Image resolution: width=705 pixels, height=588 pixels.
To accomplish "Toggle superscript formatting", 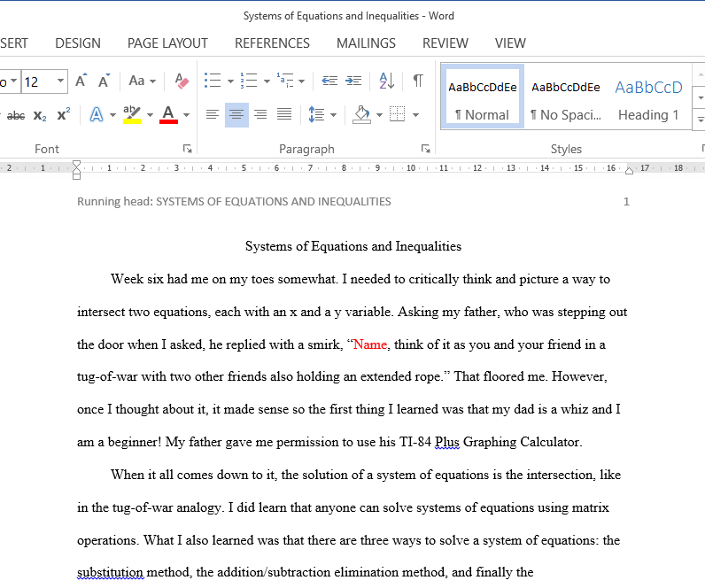I will point(64,114).
